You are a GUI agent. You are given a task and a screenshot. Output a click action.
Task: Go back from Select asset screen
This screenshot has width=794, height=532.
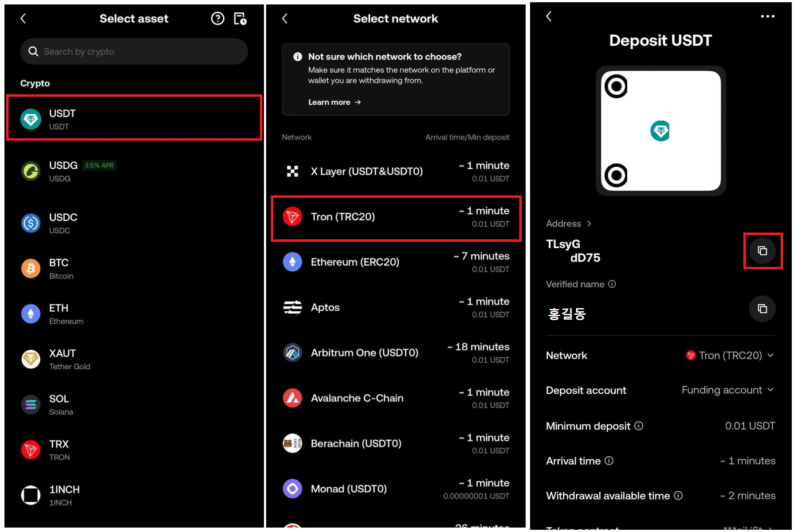click(x=23, y=18)
